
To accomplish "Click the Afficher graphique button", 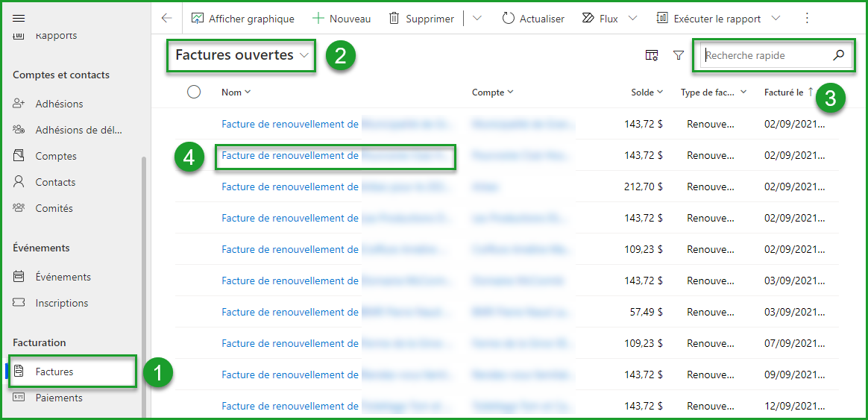I will pyautogui.click(x=242, y=18).
